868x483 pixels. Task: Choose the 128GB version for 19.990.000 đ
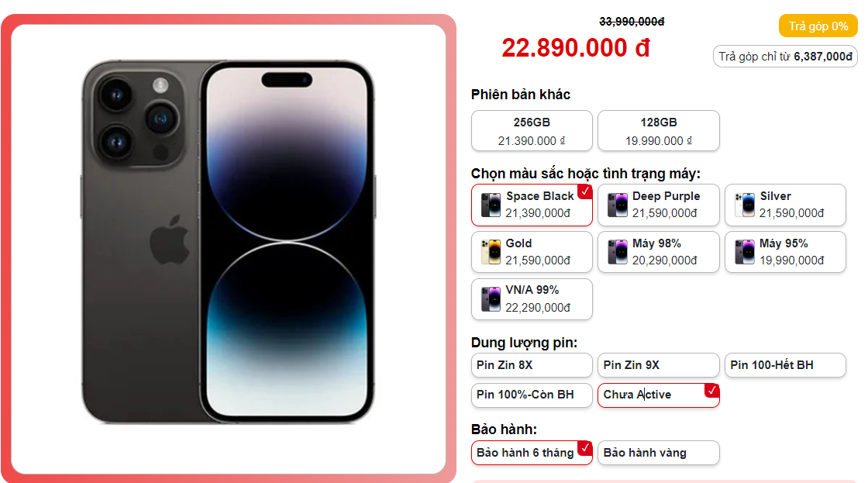click(x=658, y=131)
